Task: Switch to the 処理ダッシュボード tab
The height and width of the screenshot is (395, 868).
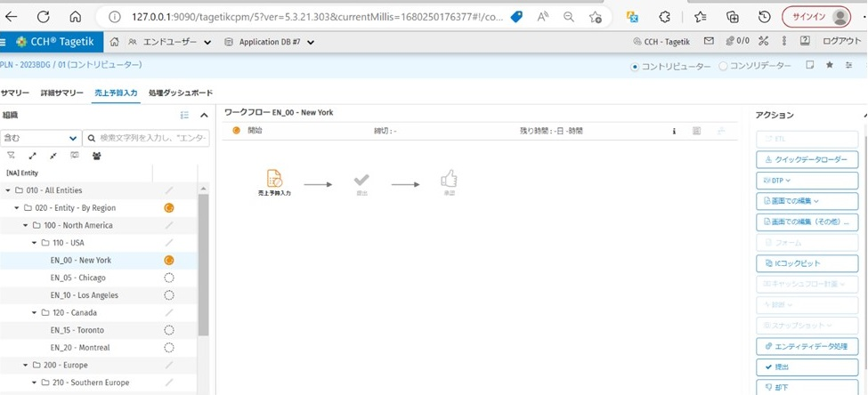Action: [181, 93]
